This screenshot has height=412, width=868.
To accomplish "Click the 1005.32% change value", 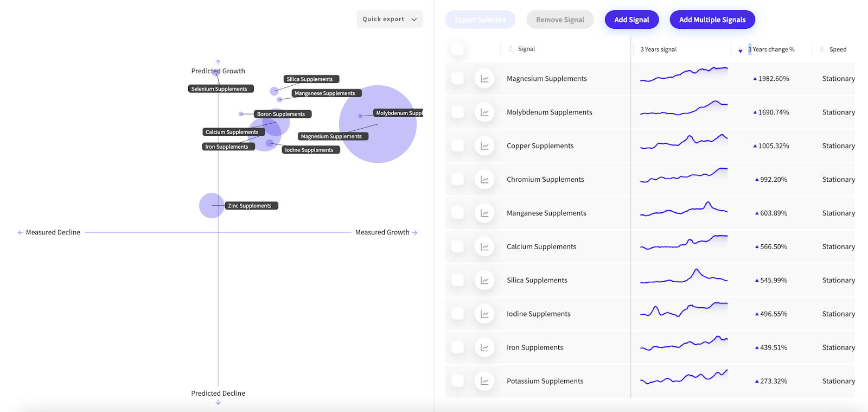I will 774,146.
